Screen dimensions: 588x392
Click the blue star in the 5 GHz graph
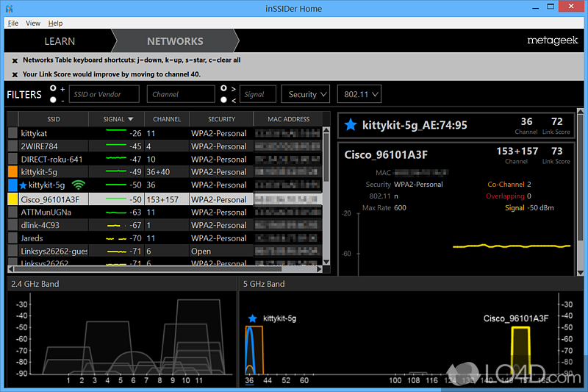(253, 318)
